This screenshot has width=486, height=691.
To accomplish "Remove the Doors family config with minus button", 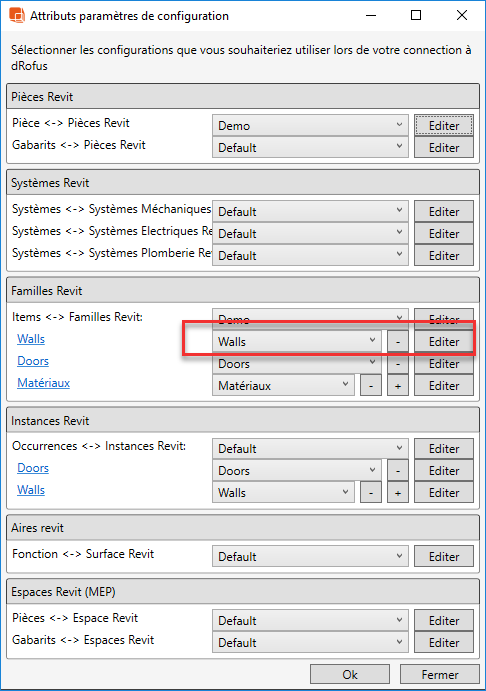I will point(397,364).
